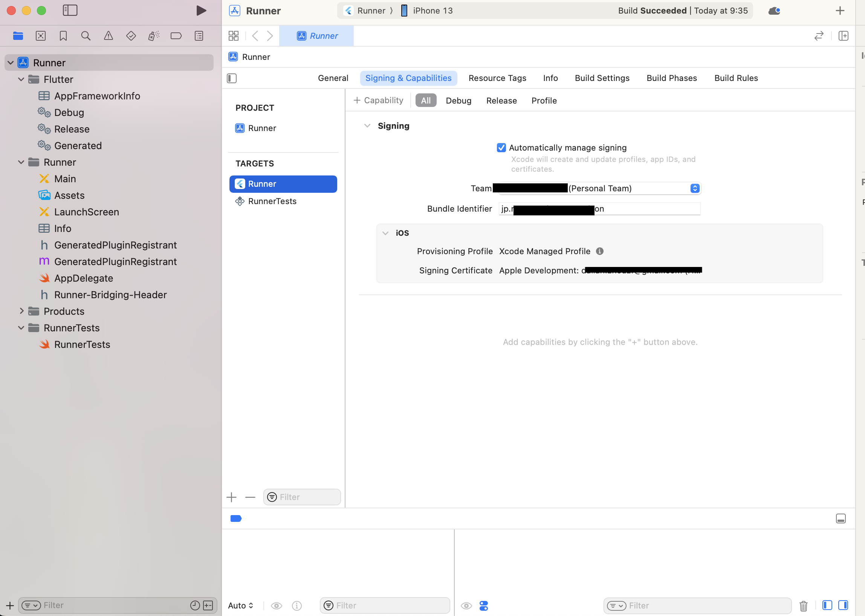Click the plus library button in toolbar

tap(840, 11)
